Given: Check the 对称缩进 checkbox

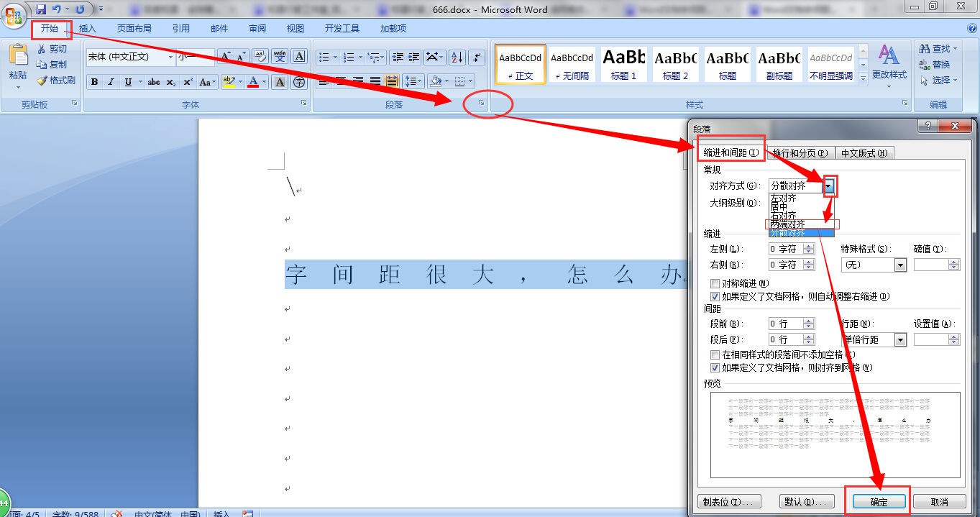Looking at the screenshot, I should coord(715,283).
